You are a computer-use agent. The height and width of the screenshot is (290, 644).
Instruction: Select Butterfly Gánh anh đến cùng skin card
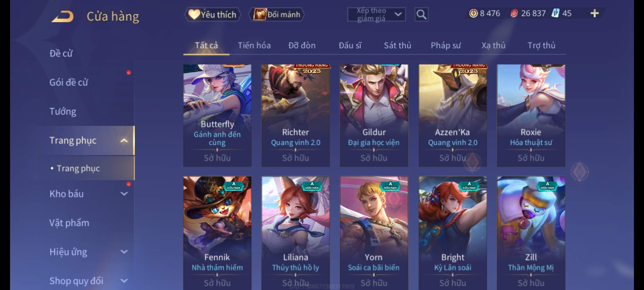(x=217, y=115)
